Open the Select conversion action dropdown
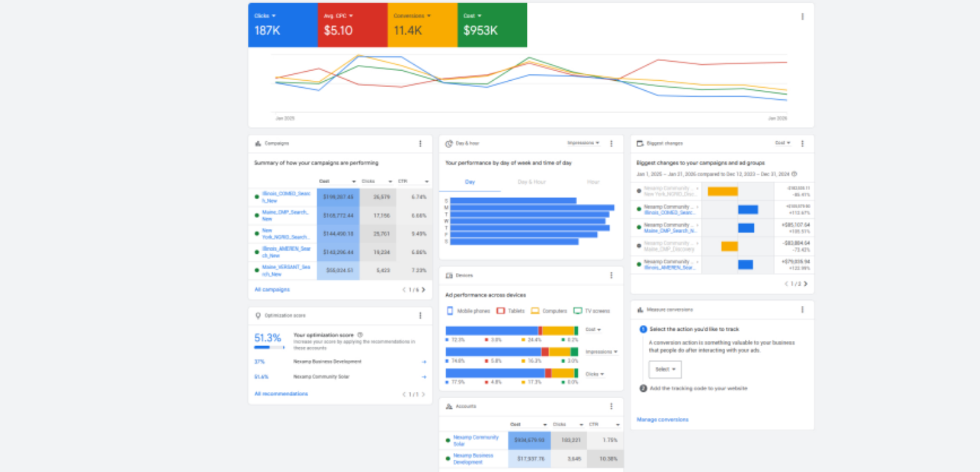The height and width of the screenshot is (472, 980). pos(665,369)
